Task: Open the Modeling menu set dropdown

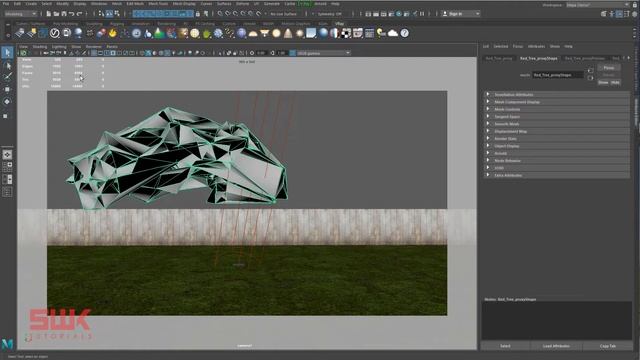Action: click(x=20, y=14)
